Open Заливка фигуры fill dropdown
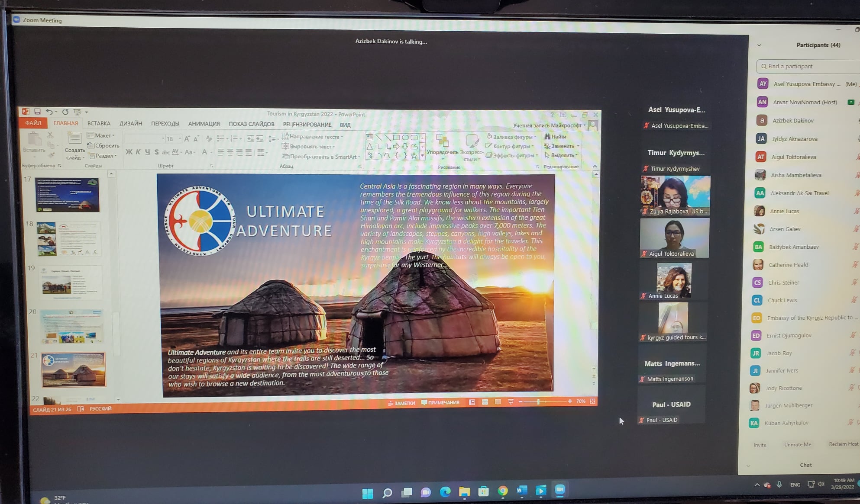This screenshot has width=860, height=504. [x=511, y=137]
